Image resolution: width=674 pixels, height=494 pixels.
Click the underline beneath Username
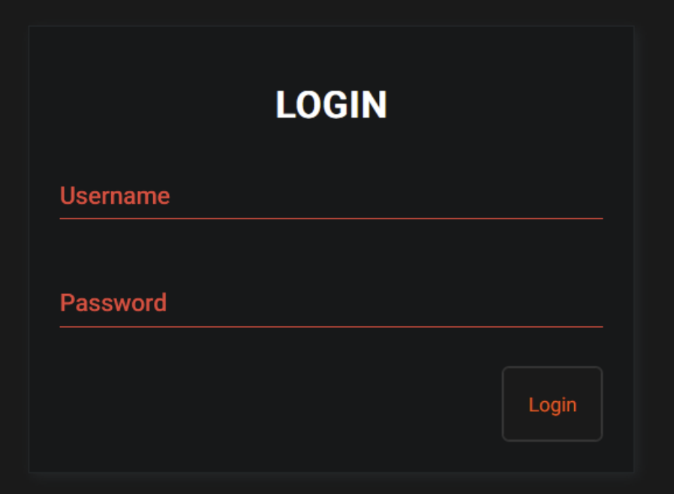(330, 217)
